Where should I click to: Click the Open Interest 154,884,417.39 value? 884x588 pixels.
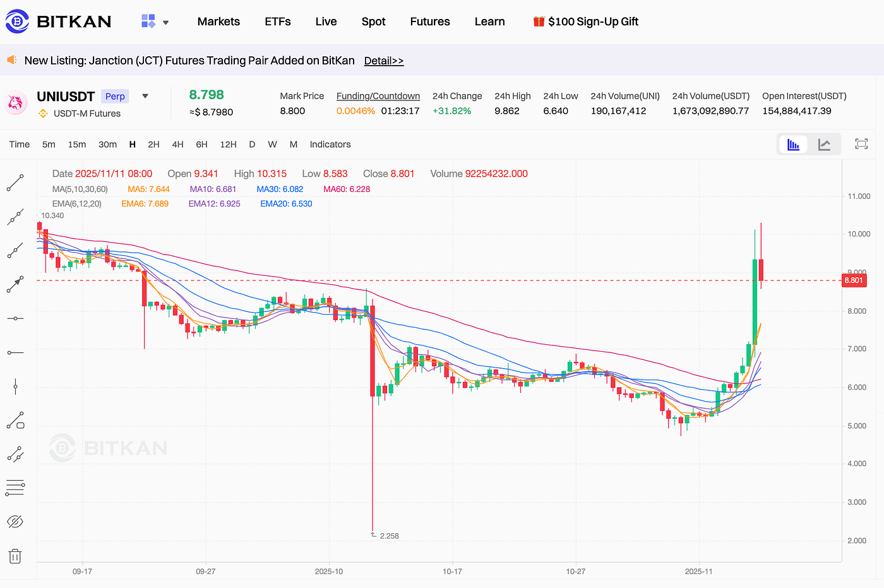[x=797, y=111]
